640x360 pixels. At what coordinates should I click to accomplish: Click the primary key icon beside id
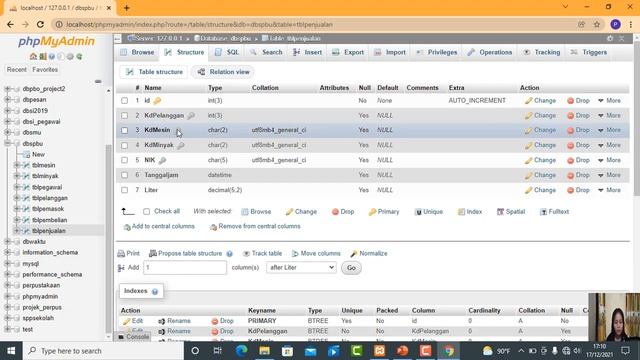pyautogui.click(x=157, y=101)
